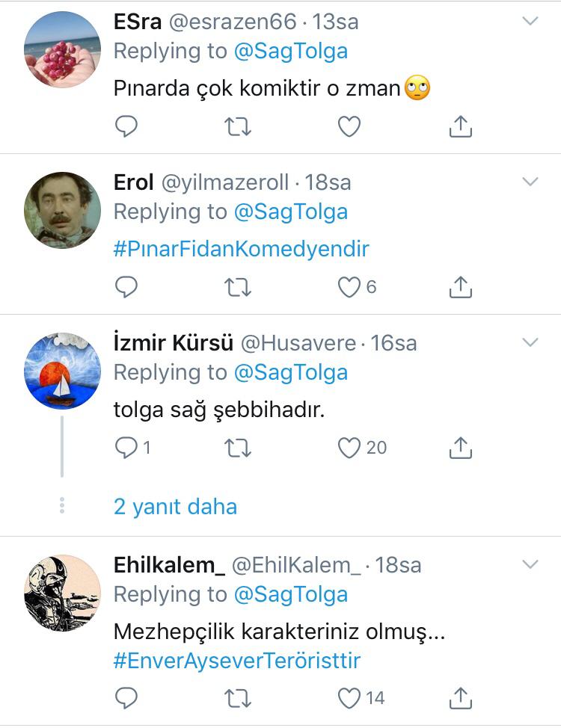Screen dimensions: 561x728
Task: Reply to ESra's tweet
Action: [x=126, y=127]
